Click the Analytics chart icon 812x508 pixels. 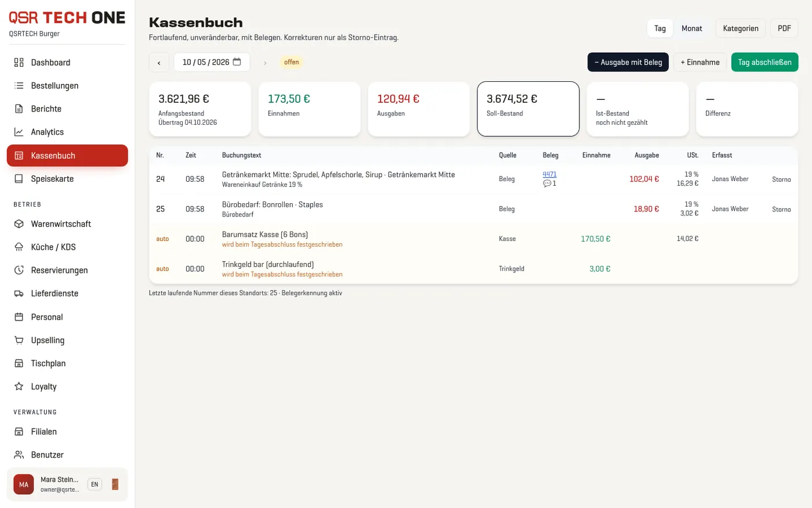coord(19,132)
